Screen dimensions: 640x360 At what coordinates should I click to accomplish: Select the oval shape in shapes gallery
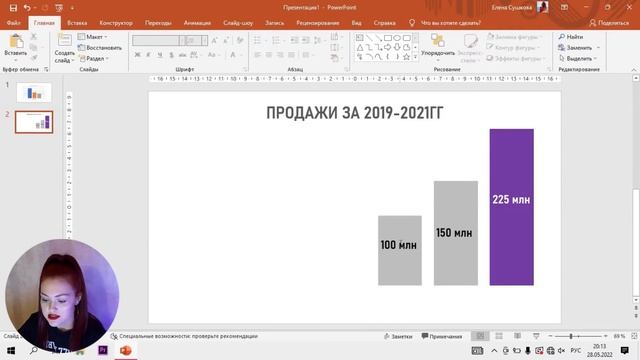coord(397,38)
